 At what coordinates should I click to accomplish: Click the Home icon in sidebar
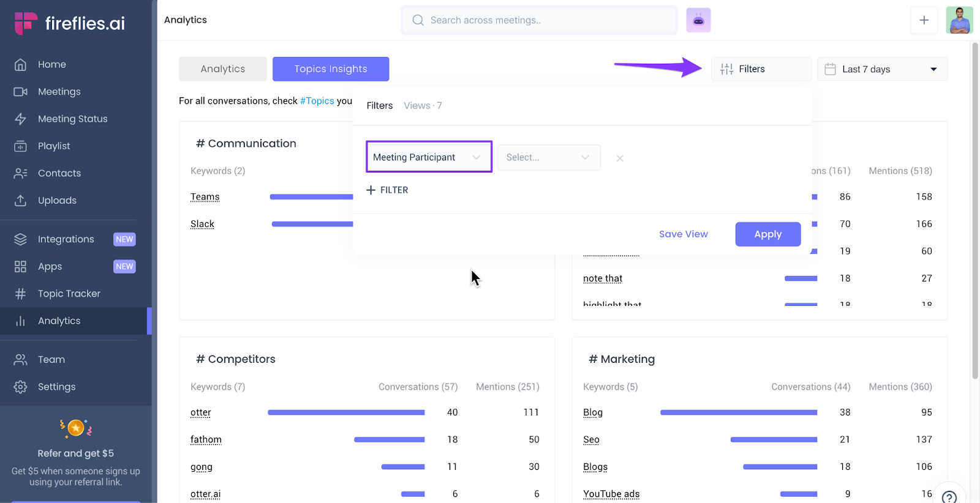(x=20, y=64)
